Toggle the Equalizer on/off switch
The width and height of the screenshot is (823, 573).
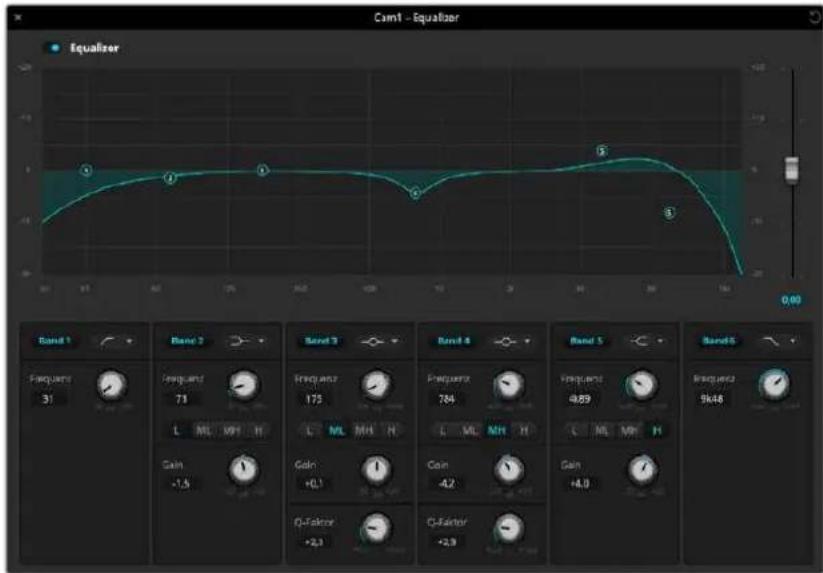click(x=54, y=48)
